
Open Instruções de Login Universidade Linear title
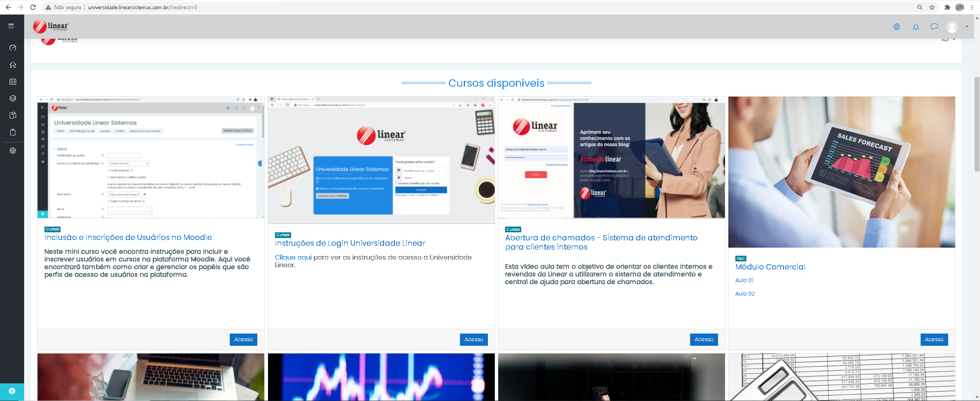pos(350,243)
